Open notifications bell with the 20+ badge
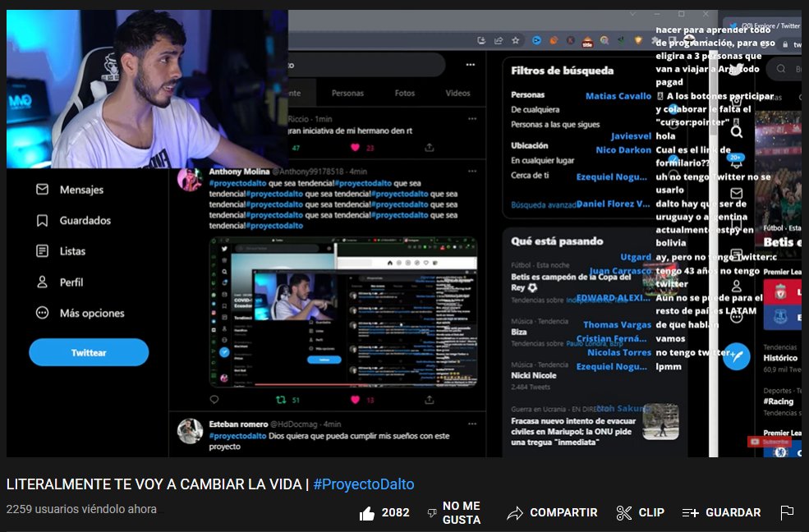The width and height of the screenshot is (809, 532). pyautogui.click(x=736, y=161)
